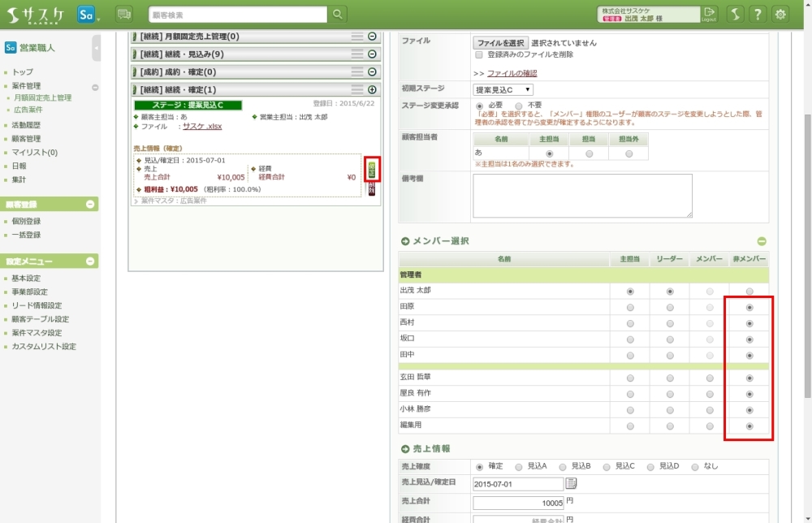
Task: Click the Logout icon
Action: point(710,14)
